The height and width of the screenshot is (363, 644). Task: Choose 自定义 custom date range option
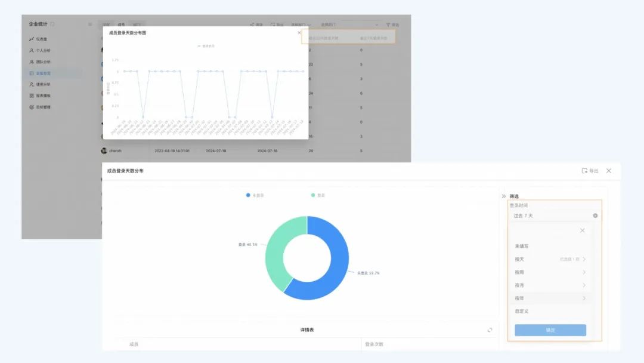(x=522, y=311)
